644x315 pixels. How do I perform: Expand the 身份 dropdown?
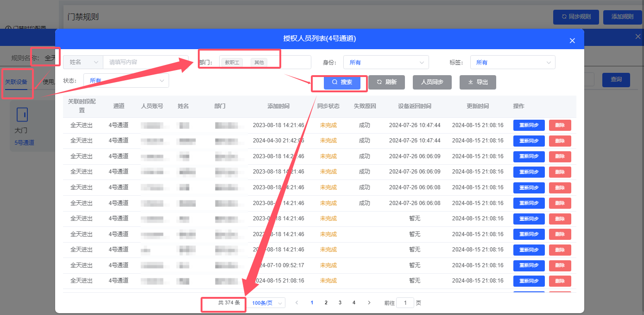pos(386,62)
